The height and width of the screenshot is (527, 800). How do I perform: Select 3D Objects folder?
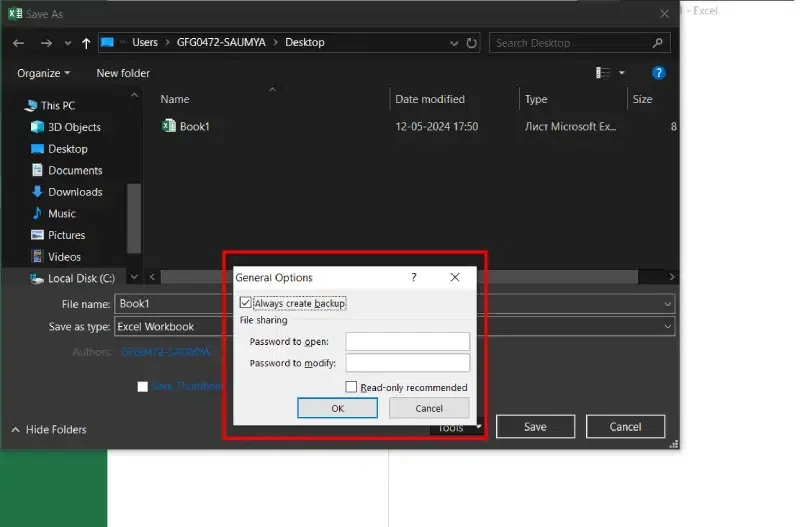66,127
